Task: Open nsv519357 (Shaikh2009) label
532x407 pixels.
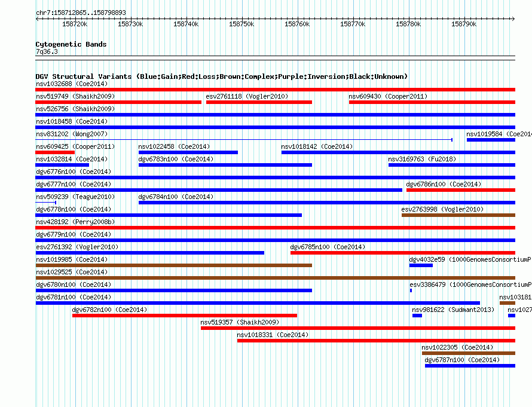Action: pyautogui.click(x=240, y=322)
